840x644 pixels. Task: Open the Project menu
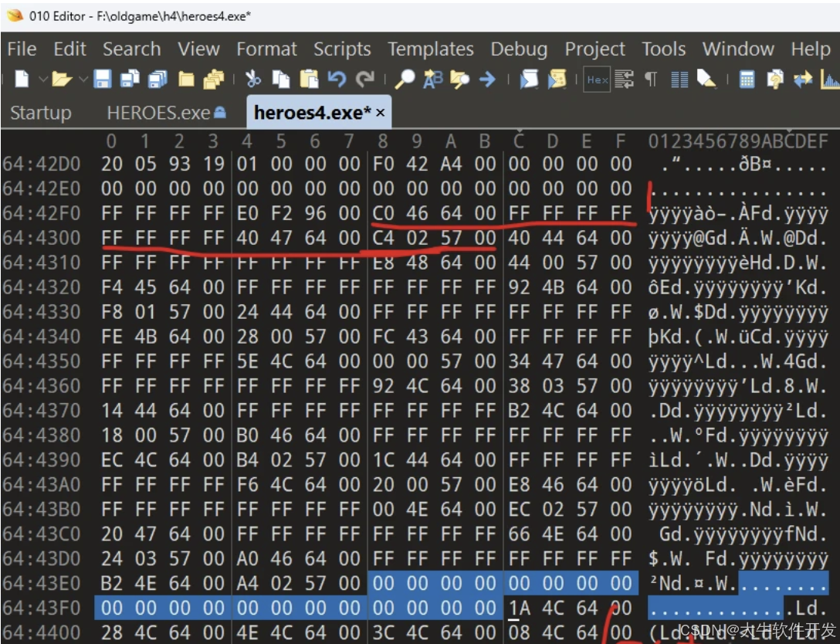coord(594,49)
